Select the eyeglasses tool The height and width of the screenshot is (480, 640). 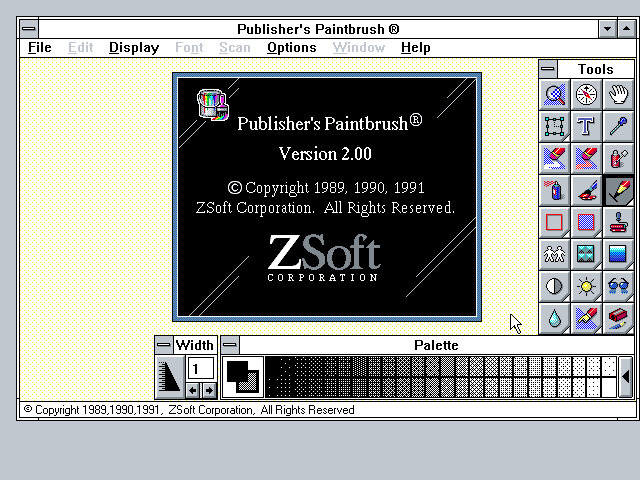tap(618, 286)
